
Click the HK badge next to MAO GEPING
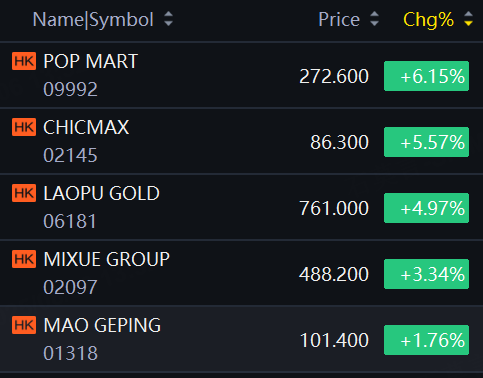coord(24,325)
